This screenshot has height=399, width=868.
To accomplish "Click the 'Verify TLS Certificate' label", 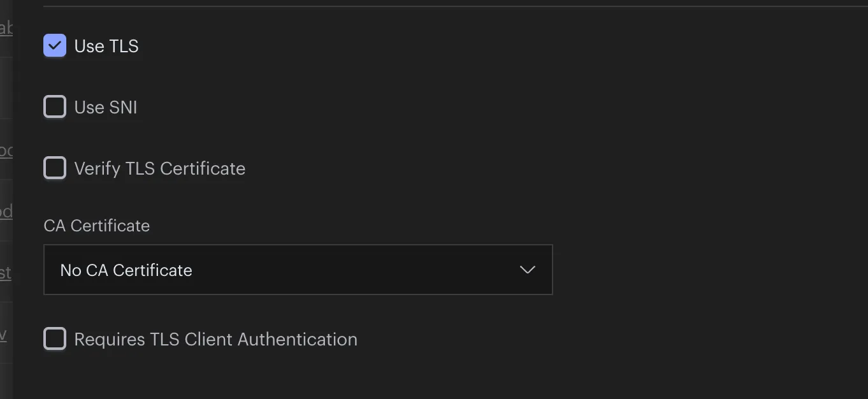I will (x=160, y=169).
